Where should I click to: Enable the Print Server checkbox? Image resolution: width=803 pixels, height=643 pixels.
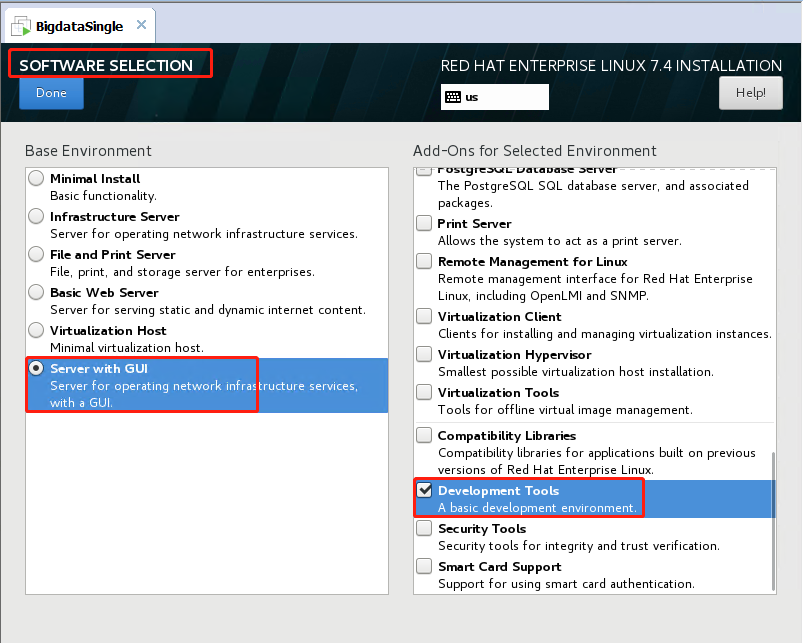point(424,223)
